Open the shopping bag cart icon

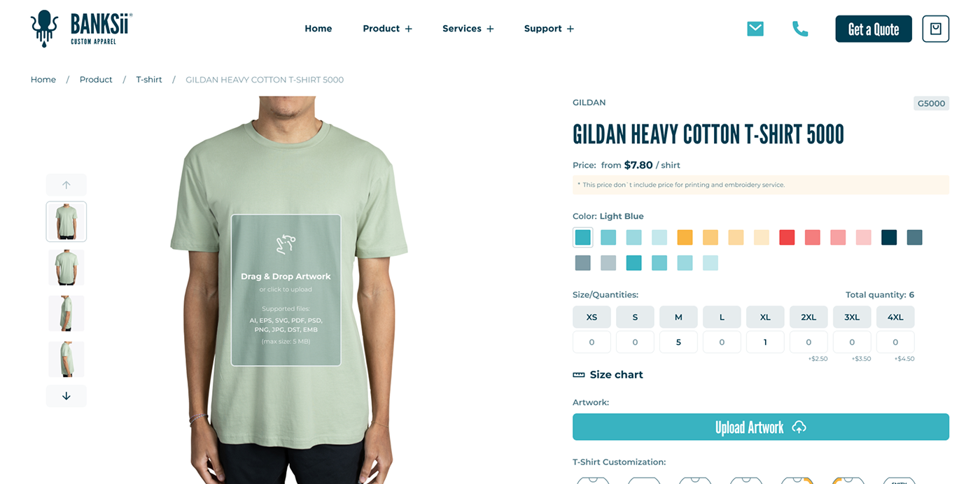935,29
